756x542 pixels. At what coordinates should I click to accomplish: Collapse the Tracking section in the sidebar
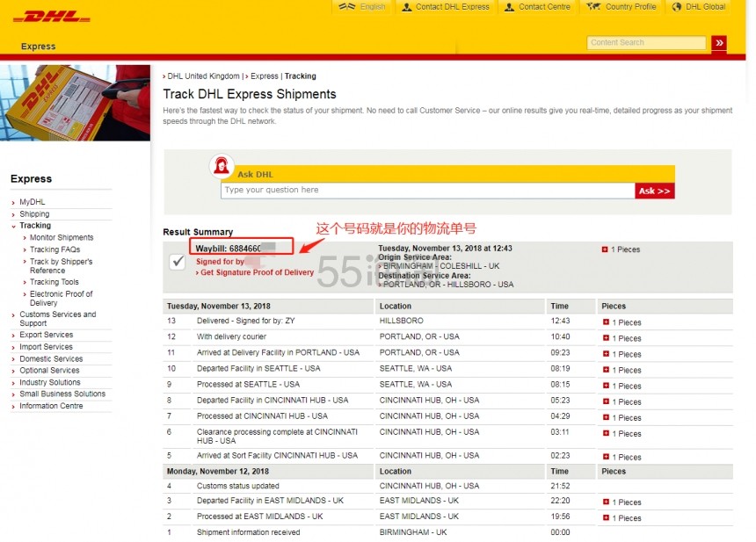(13, 226)
